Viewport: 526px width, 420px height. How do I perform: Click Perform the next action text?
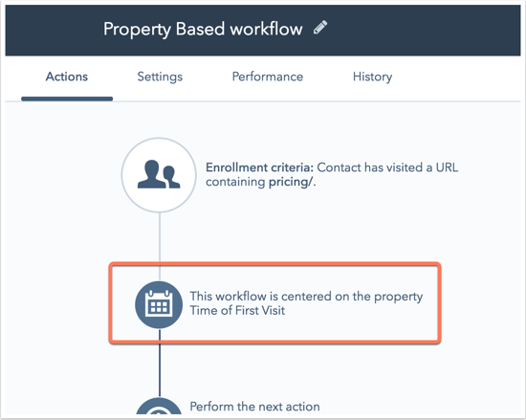click(254, 407)
